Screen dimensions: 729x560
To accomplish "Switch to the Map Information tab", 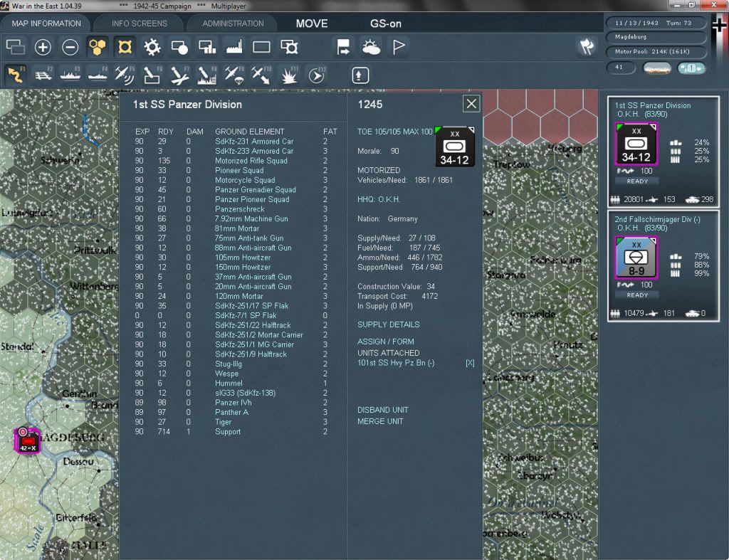I will click(x=46, y=23).
